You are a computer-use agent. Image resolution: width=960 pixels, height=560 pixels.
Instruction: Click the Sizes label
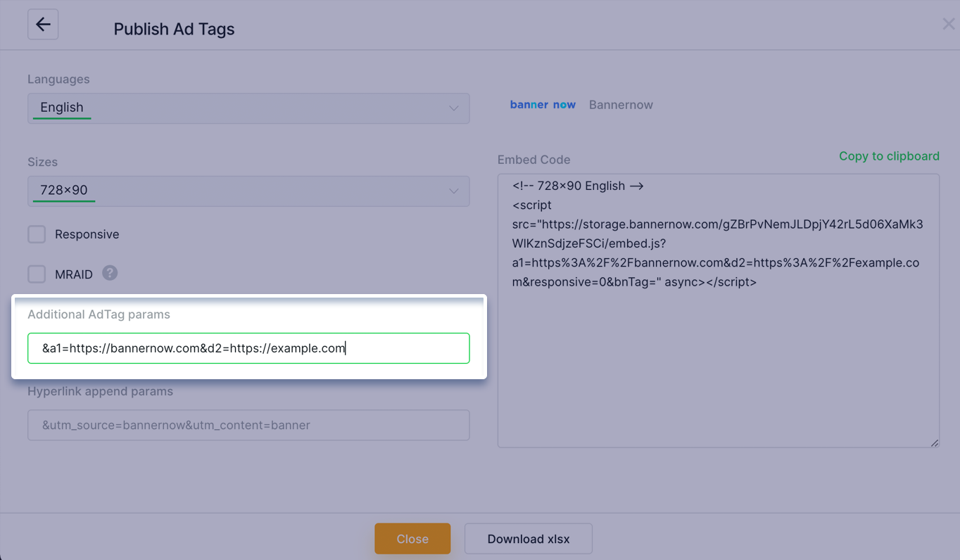click(42, 162)
